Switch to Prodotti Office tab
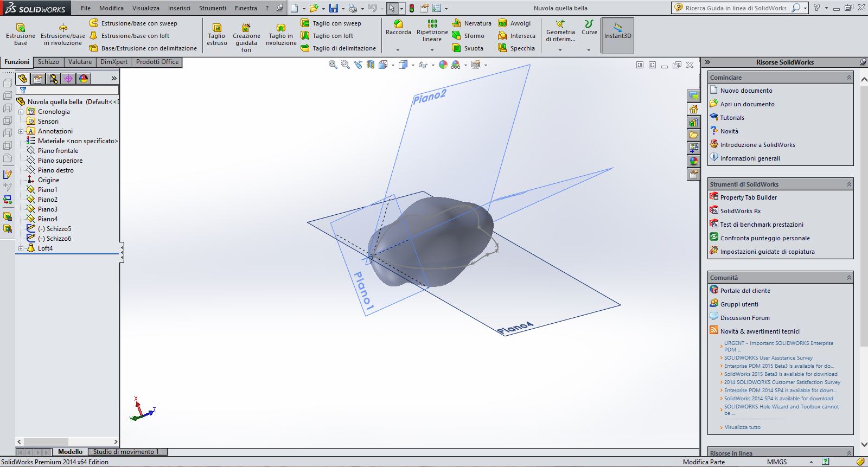This screenshot has height=467, width=868. [x=157, y=62]
